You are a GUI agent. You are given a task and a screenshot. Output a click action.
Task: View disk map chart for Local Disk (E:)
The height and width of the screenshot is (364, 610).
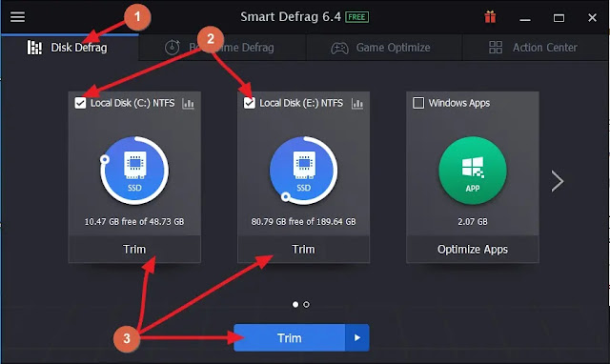[357, 104]
